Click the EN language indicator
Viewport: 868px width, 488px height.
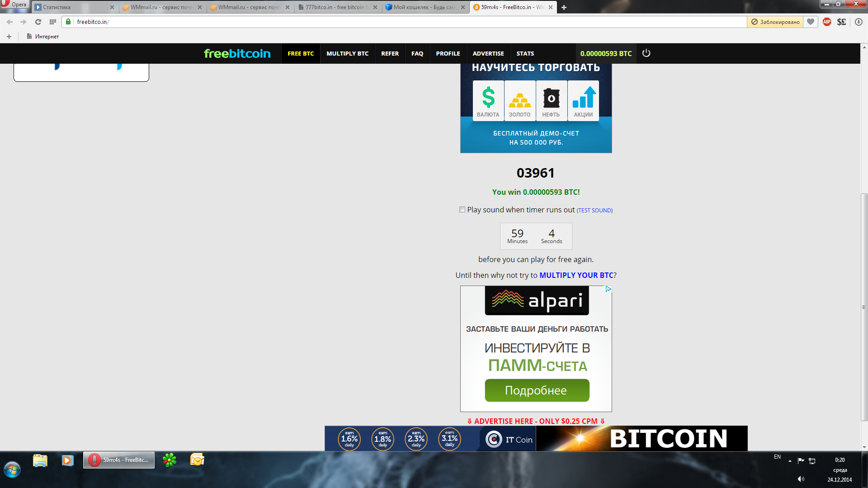tap(777, 457)
